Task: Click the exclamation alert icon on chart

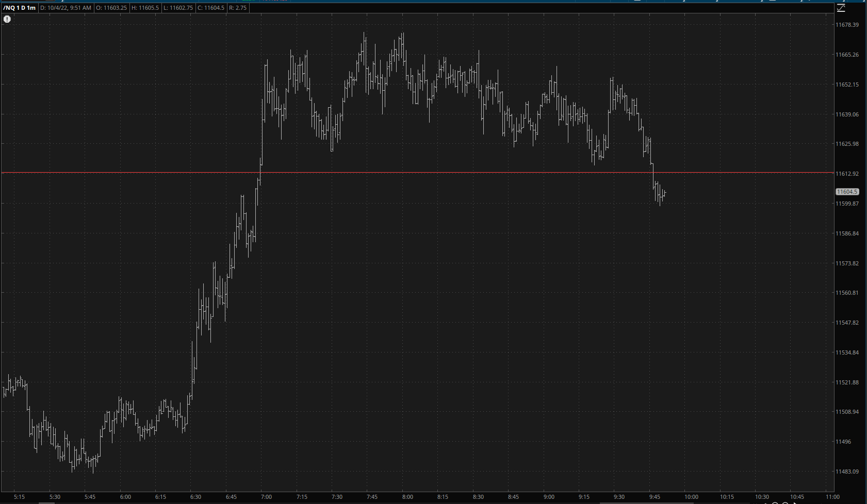Action: pos(7,19)
